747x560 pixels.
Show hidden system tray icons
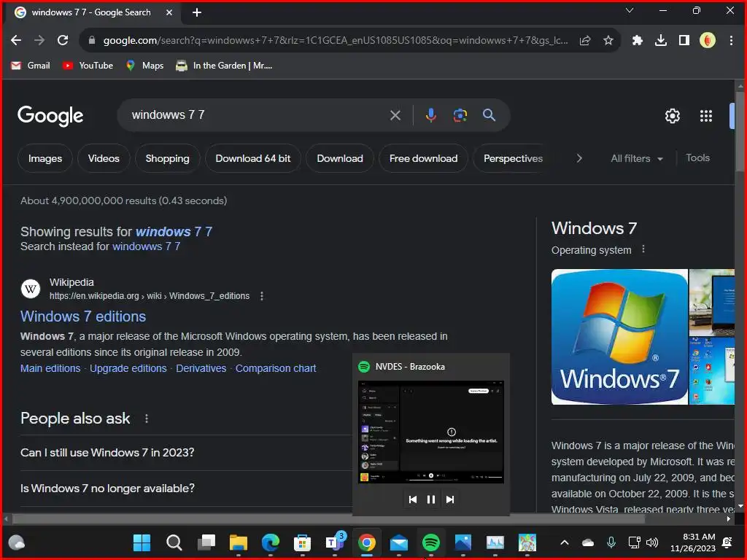pos(564,542)
